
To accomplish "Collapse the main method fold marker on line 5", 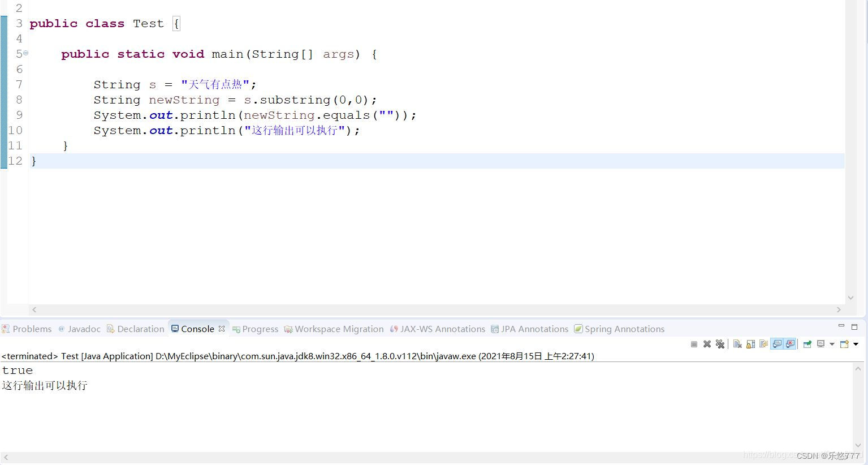I will (x=25, y=53).
